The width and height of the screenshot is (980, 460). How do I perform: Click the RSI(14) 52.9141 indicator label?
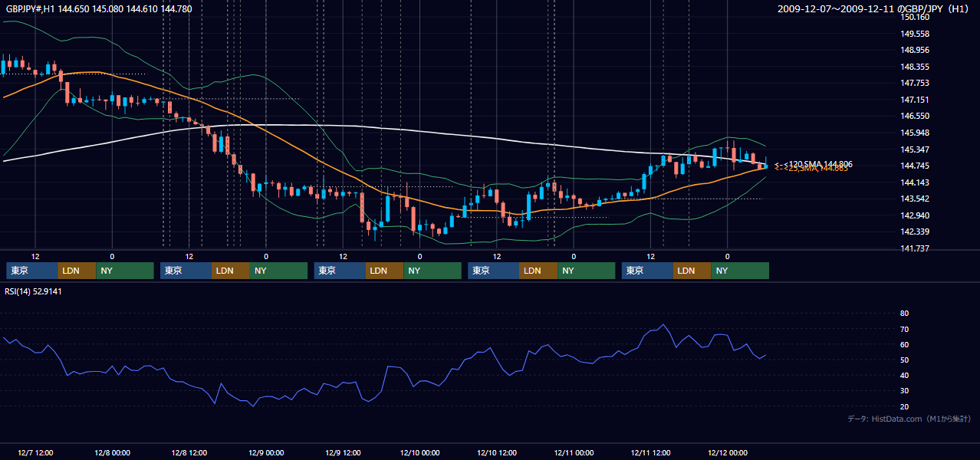(33, 291)
